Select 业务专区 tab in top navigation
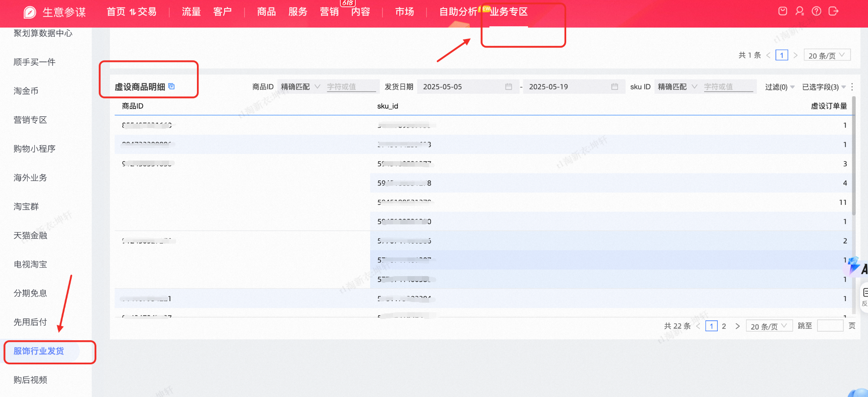This screenshot has height=397, width=868. pos(508,12)
